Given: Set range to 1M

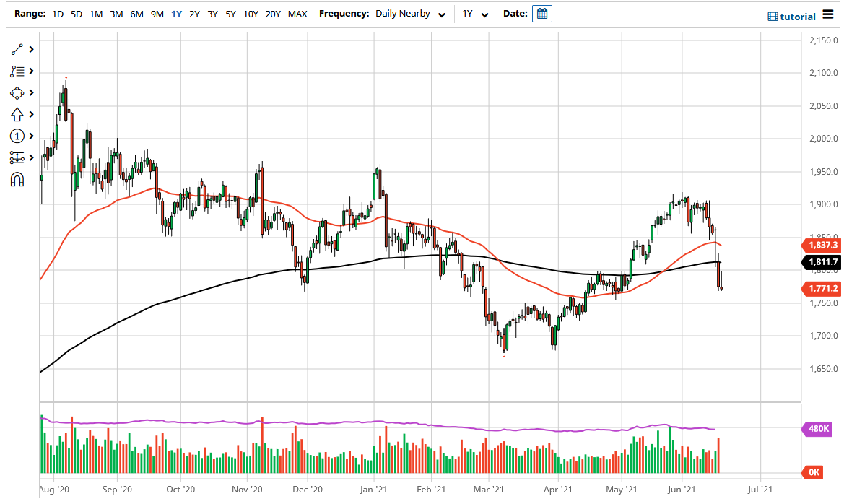Looking at the screenshot, I should (x=96, y=14).
